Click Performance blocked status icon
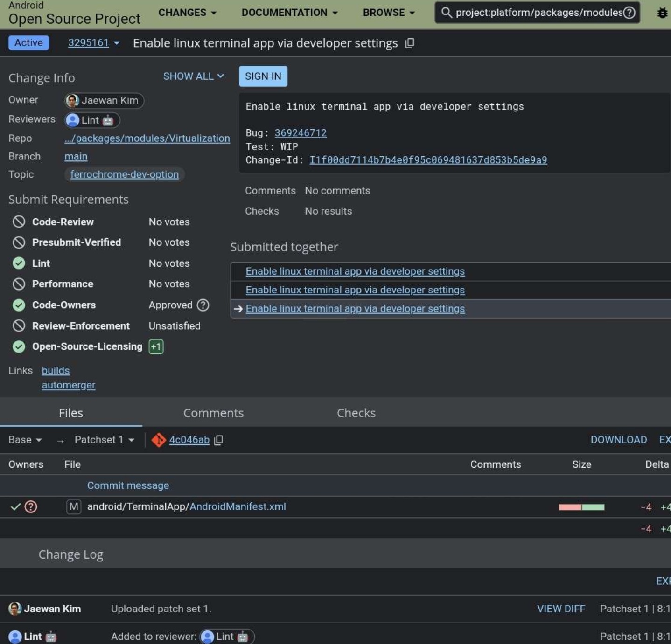The image size is (671, 644). [19, 284]
